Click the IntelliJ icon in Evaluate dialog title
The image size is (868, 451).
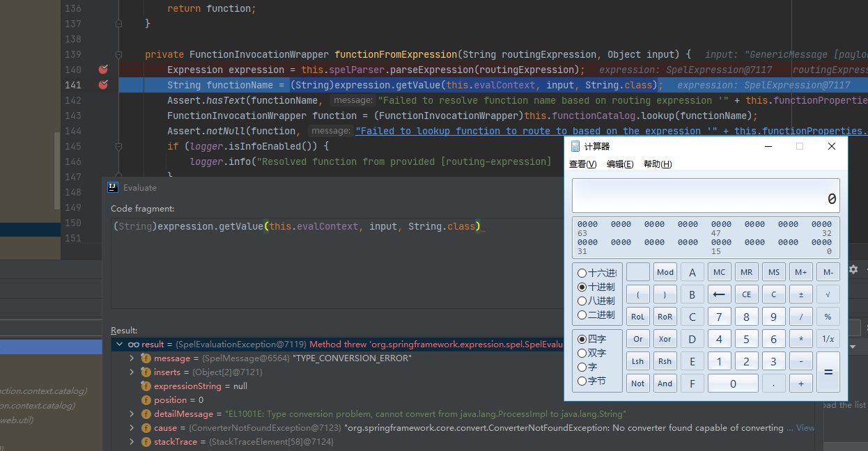click(x=113, y=187)
